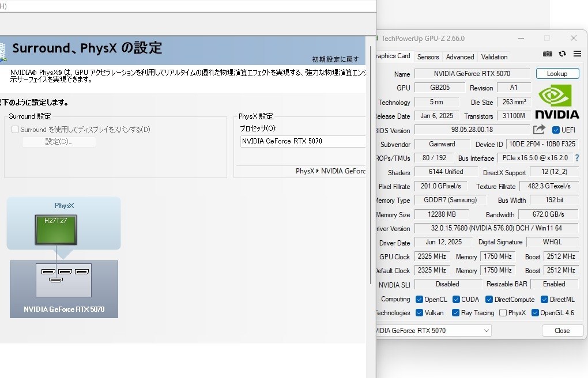The height and width of the screenshot is (378, 588).
Task: Click the Memory Size value 12288 MB
Action: 442,214
